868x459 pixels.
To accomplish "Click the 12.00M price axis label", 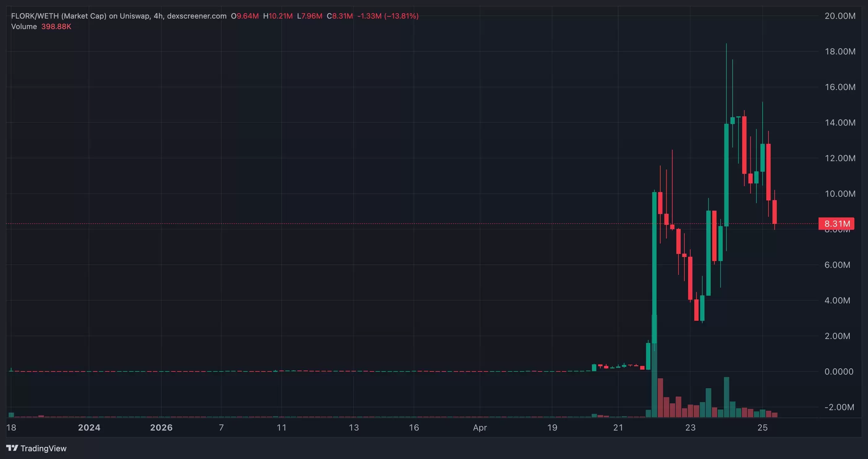I will [x=840, y=158].
